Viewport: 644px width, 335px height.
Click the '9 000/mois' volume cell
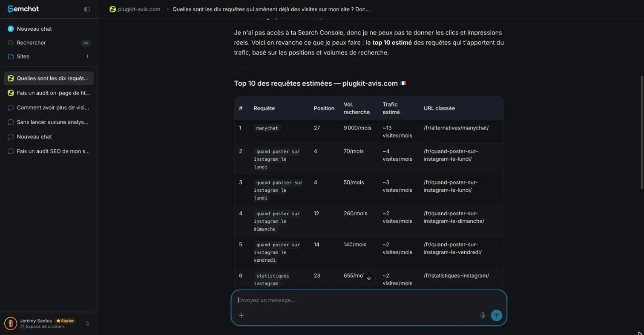(357, 128)
